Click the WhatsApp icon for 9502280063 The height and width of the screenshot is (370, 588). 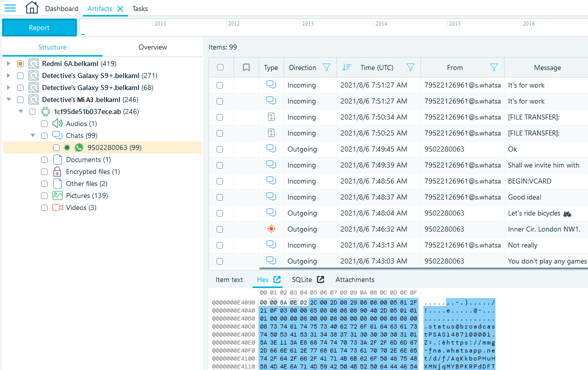point(79,147)
